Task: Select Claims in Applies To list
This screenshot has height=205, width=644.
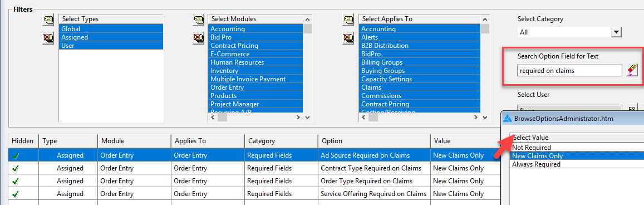Action: coord(419,87)
